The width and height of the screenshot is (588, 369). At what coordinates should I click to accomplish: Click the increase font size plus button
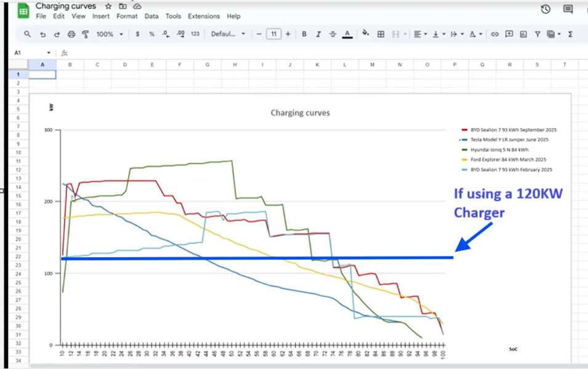tap(289, 34)
